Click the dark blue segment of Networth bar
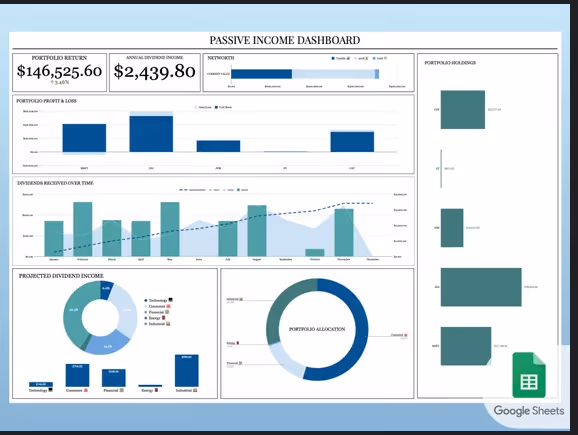The width and height of the screenshot is (578, 435). [261, 74]
